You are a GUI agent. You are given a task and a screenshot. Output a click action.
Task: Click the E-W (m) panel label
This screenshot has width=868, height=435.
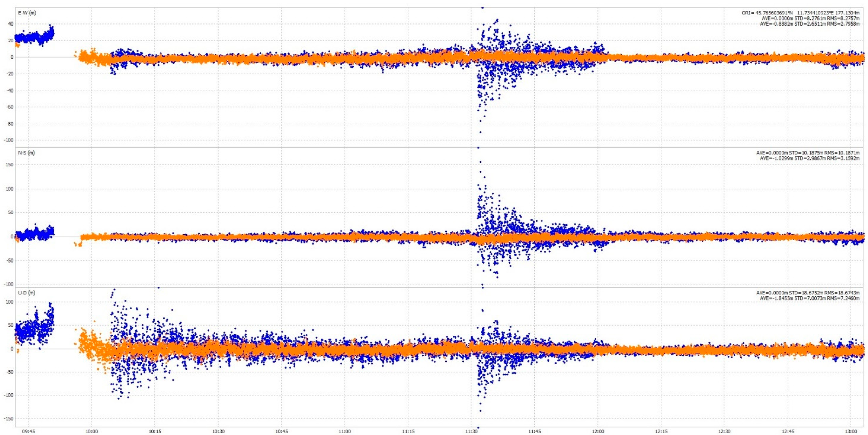27,13
